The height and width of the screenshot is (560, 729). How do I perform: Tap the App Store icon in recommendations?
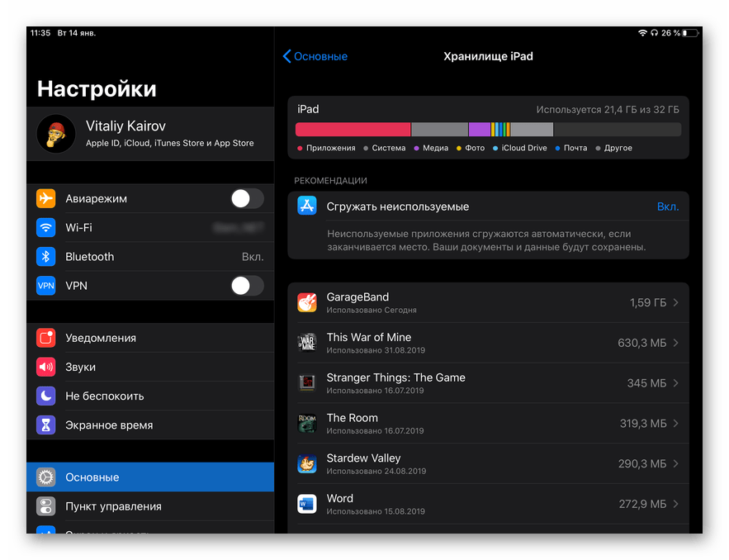click(x=307, y=206)
